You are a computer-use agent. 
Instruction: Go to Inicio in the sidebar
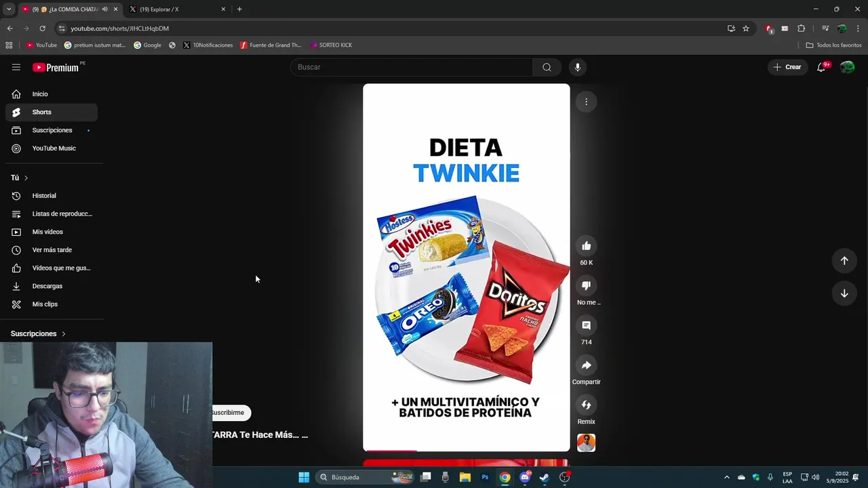point(52,94)
